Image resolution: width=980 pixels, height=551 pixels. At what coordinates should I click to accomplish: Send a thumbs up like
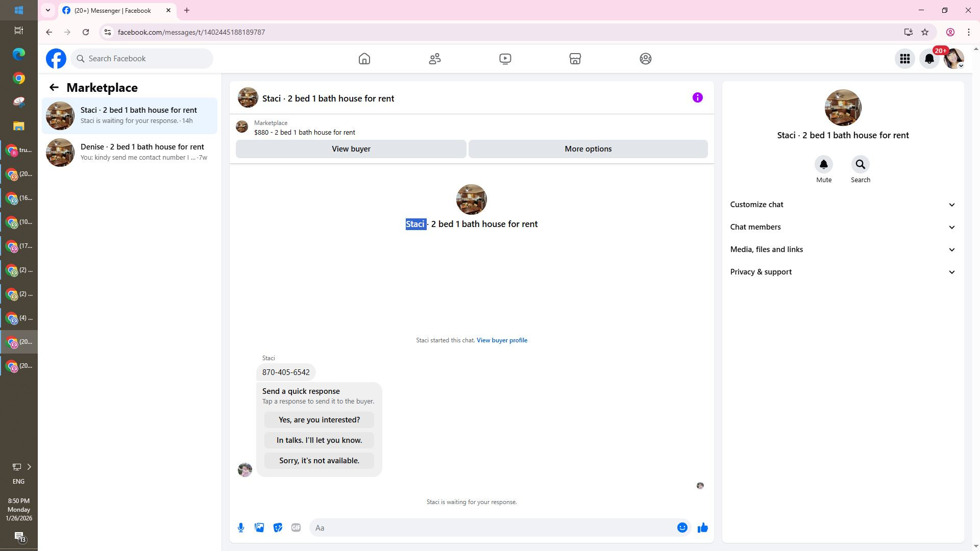[x=703, y=528]
